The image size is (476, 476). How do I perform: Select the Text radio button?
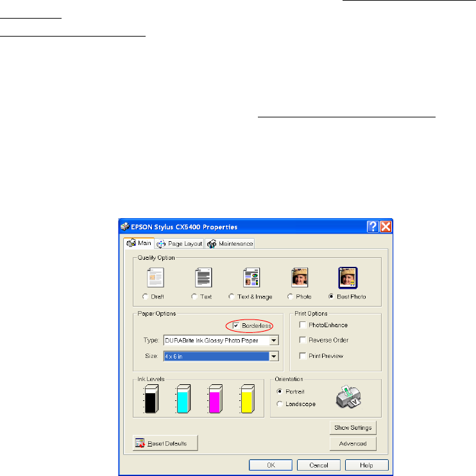point(194,296)
